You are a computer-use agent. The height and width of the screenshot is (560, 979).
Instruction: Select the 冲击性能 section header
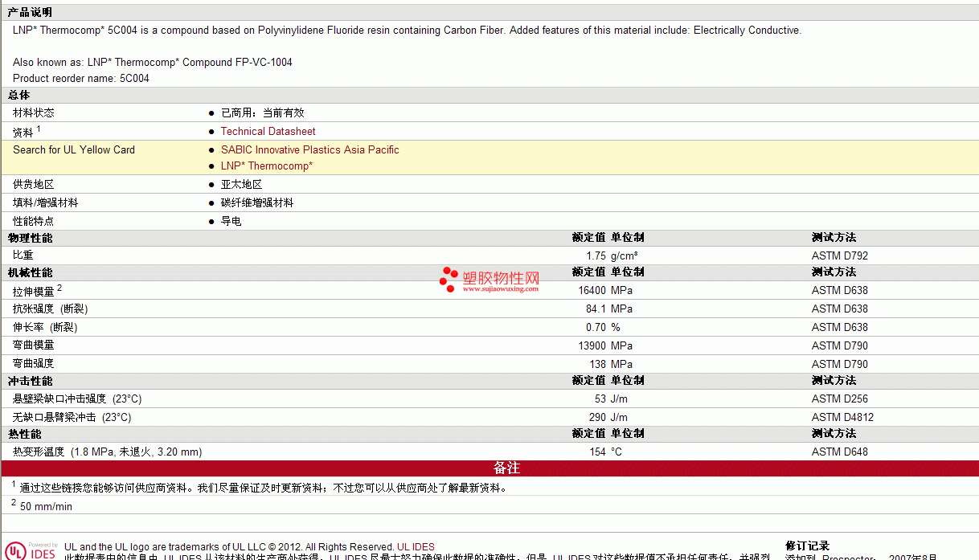pos(30,381)
